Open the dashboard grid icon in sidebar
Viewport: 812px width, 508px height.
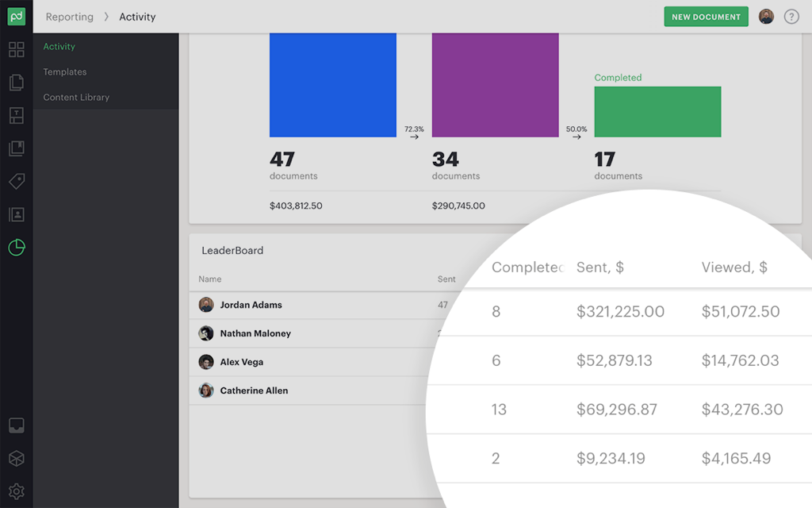(17, 50)
